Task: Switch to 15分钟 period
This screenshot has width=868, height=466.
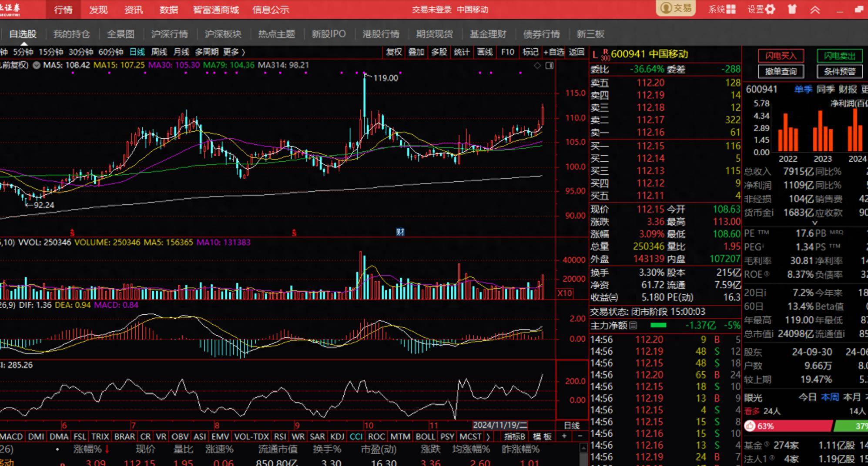Action: pyautogui.click(x=51, y=52)
